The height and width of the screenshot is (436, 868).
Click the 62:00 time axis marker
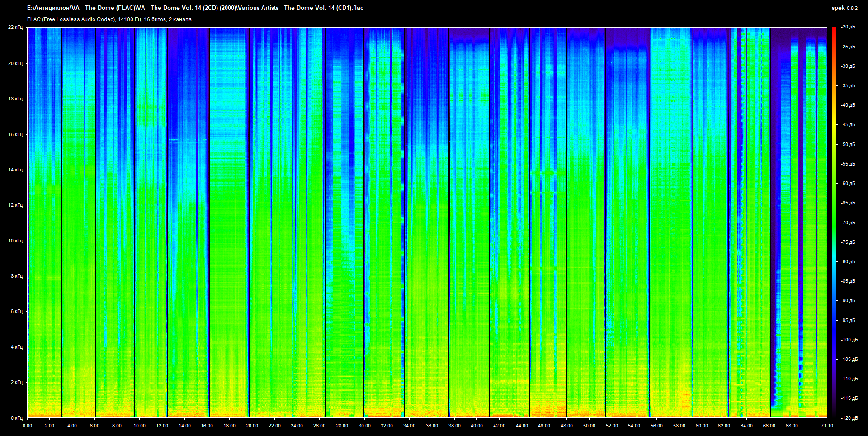click(x=724, y=426)
